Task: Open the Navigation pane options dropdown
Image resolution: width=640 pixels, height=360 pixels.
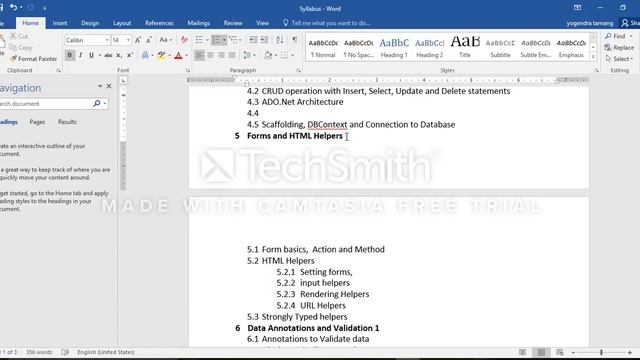Action: [x=100, y=86]
